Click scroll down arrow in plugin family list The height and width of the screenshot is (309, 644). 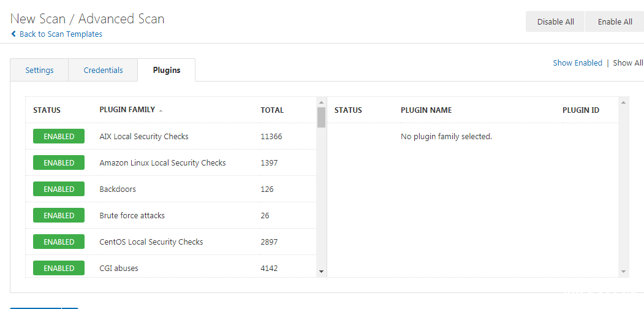click(321, 271)
